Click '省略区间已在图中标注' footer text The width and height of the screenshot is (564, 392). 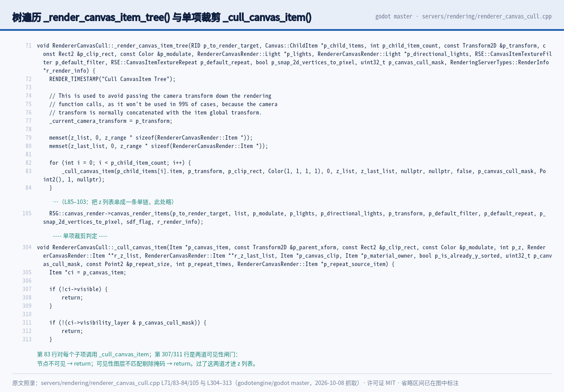(430, 383)
